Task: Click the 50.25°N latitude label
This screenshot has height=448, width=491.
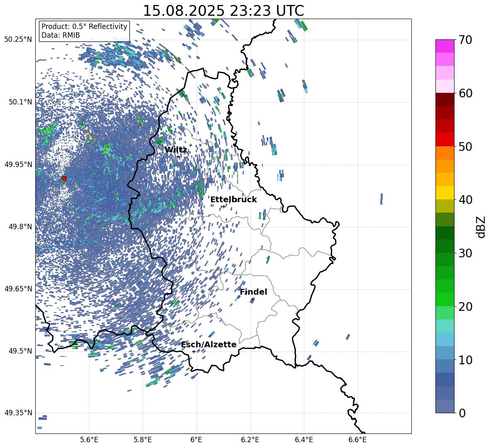Action: coord(18,40)
